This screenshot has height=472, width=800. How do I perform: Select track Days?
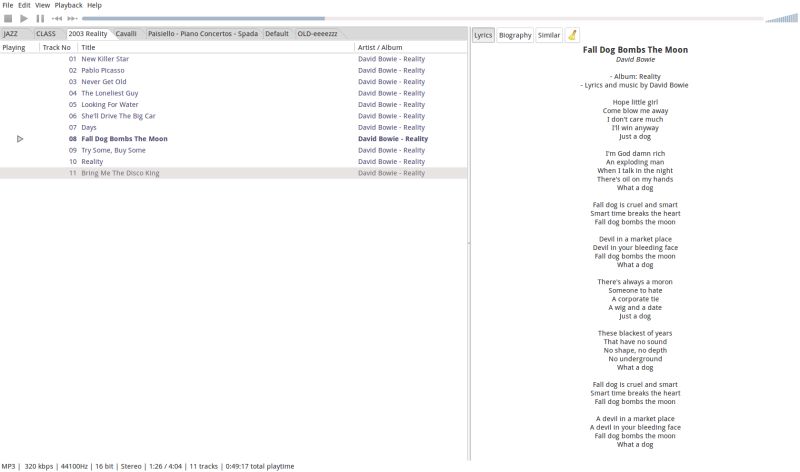[x=89, y=128]
